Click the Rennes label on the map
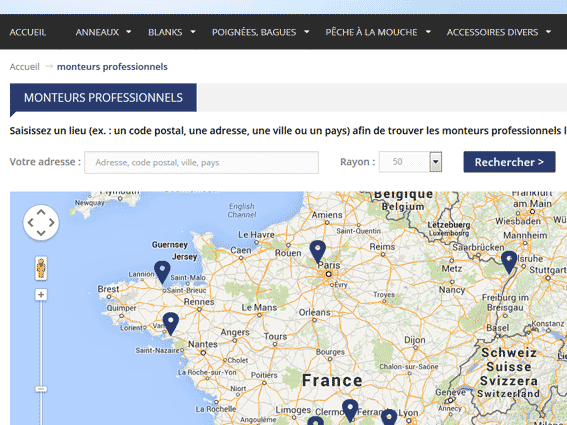Image resolution: width=567 pixels, height=425 pixels. (199, 302)
